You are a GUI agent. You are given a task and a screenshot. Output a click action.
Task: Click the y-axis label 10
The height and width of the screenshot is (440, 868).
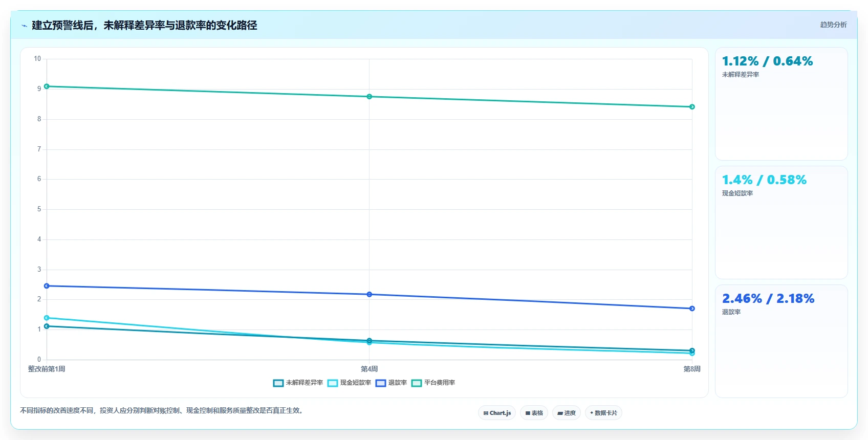coord(37,59)
